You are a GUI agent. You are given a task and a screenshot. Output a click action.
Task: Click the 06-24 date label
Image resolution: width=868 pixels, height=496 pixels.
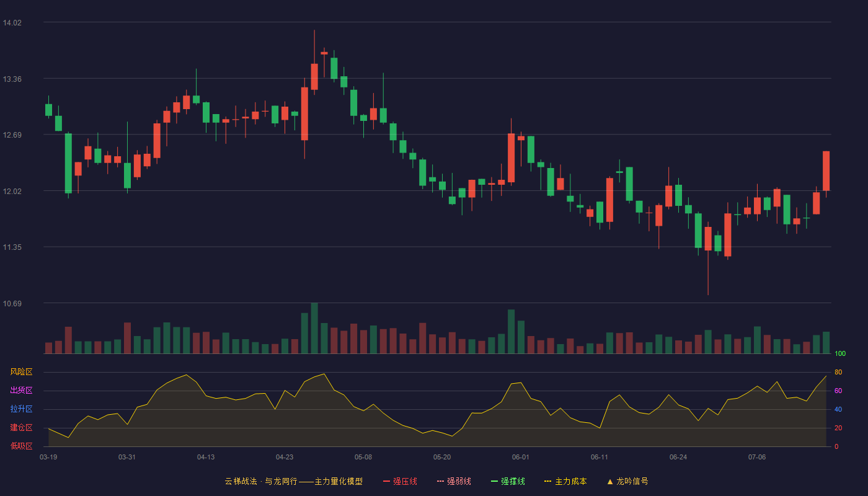[678, 457]
